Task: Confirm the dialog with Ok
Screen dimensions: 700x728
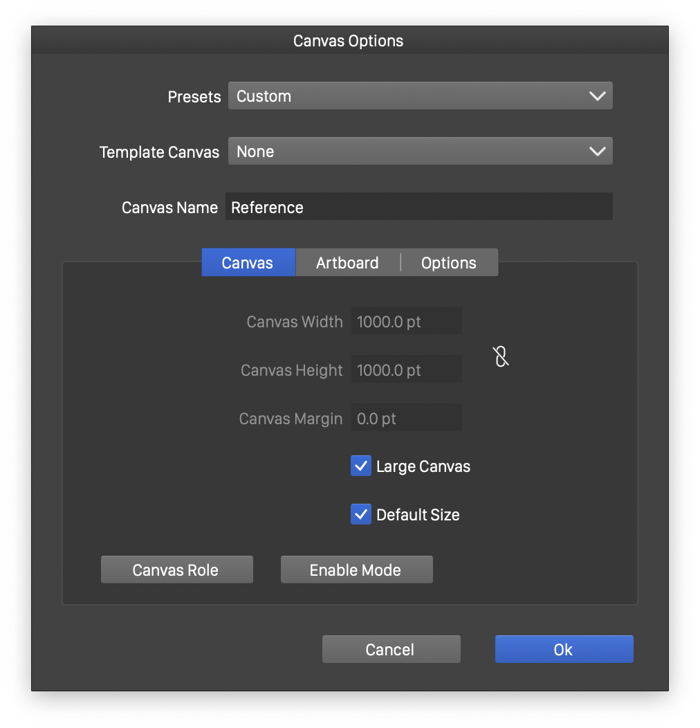Action: click(564, 650)
